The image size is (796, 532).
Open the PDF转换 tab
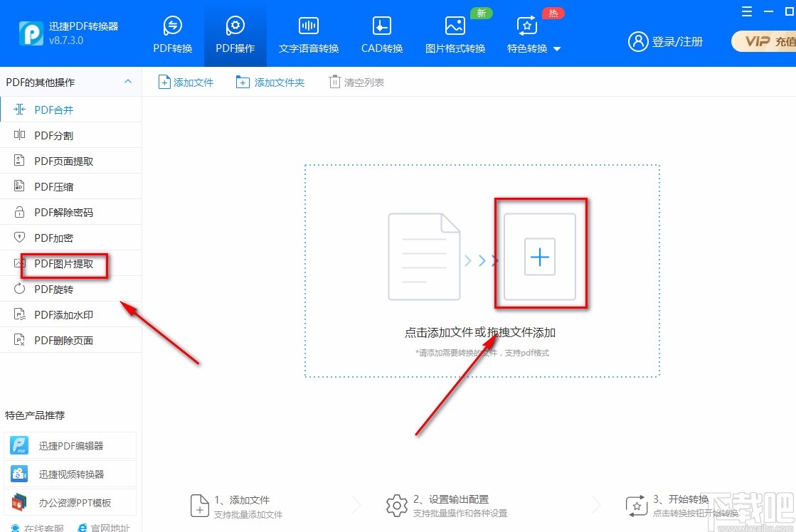click(173, 35)
